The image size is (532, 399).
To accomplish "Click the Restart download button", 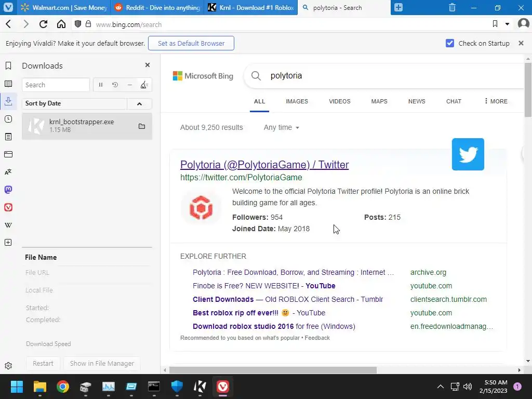I will tap(43, 363).
